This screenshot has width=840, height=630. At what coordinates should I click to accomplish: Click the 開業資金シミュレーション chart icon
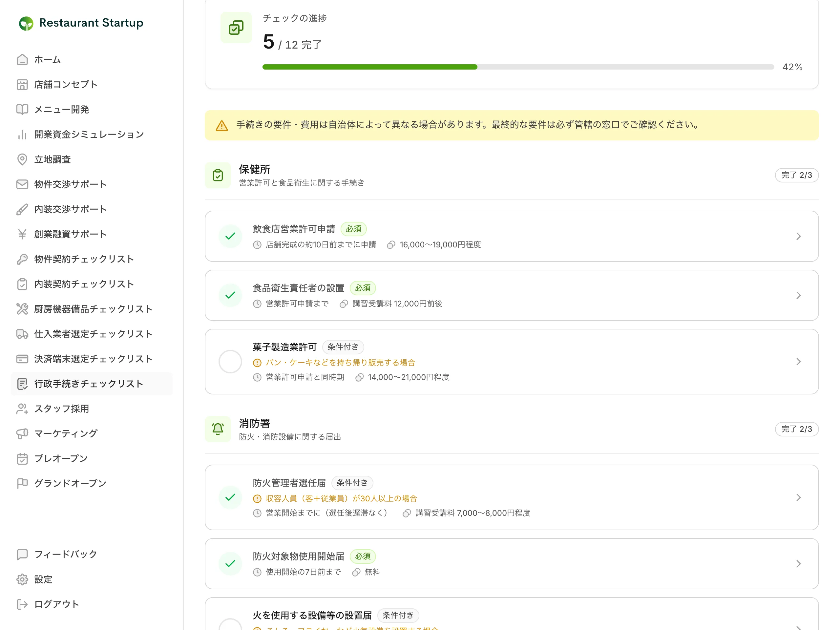(22, 135)
